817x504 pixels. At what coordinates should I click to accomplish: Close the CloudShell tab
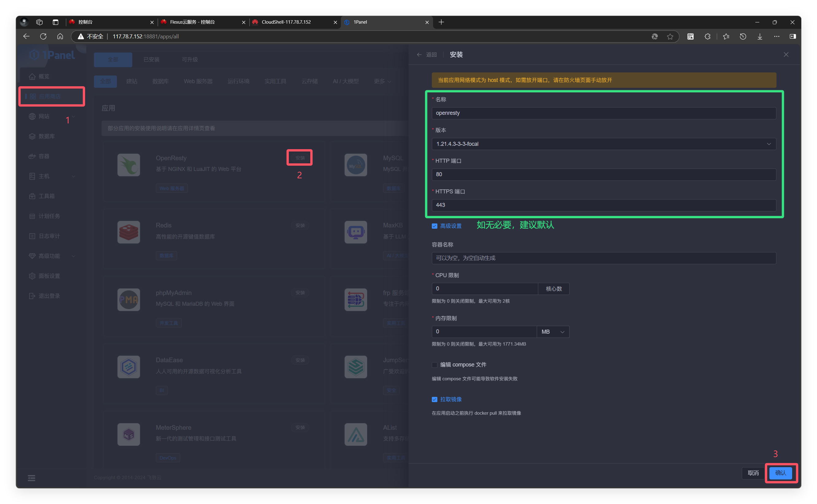click(x=335, y=22)
